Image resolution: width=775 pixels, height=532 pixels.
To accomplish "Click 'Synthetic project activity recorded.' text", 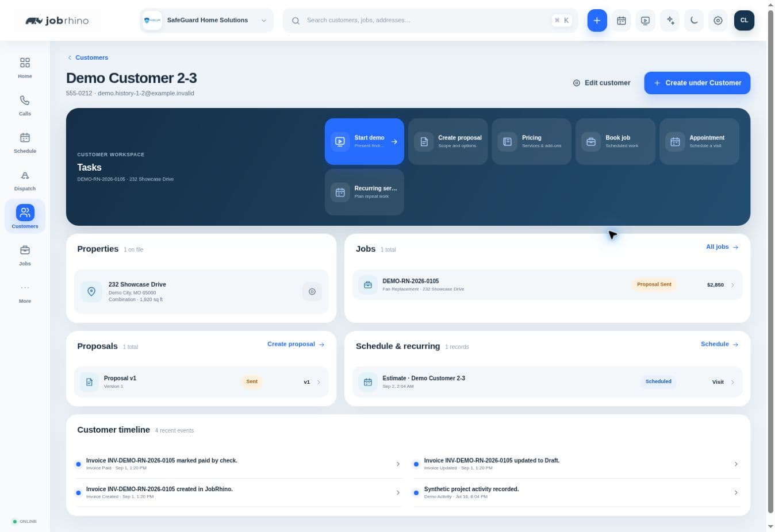I will [x=471, y=489].
